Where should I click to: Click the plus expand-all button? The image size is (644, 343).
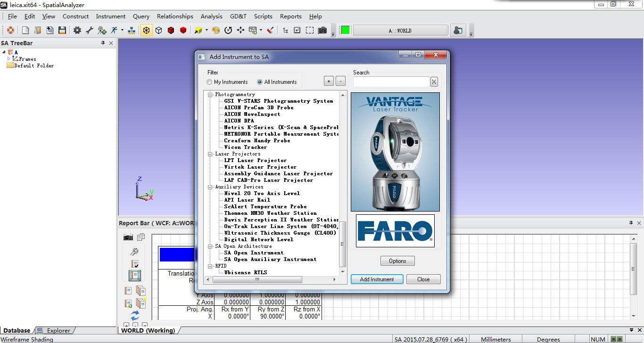(329, 81)
